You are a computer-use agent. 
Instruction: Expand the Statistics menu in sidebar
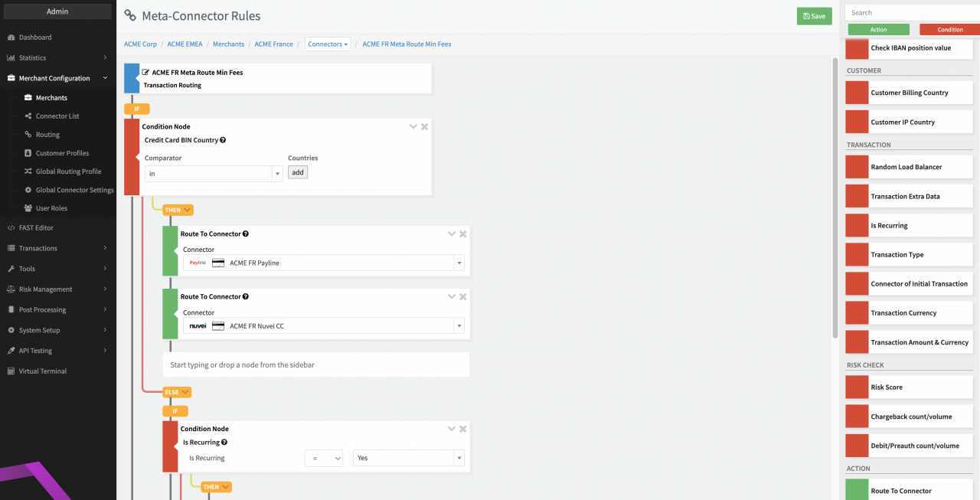(x=57, y=57)
